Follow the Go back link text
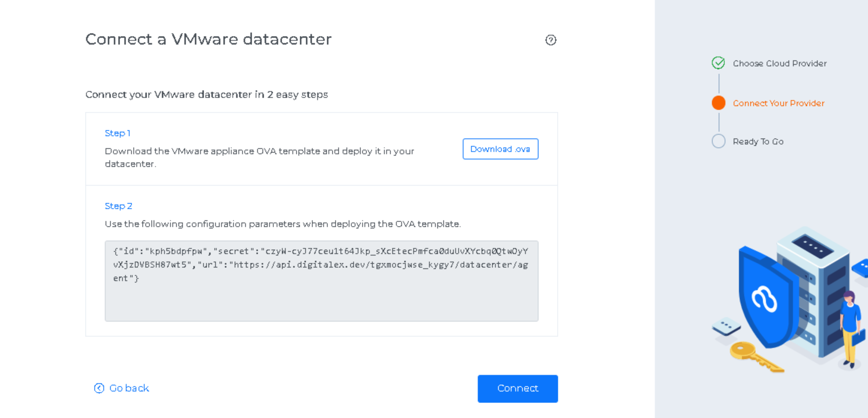Viewport: 868px width, 418px height. click(129, 388)
